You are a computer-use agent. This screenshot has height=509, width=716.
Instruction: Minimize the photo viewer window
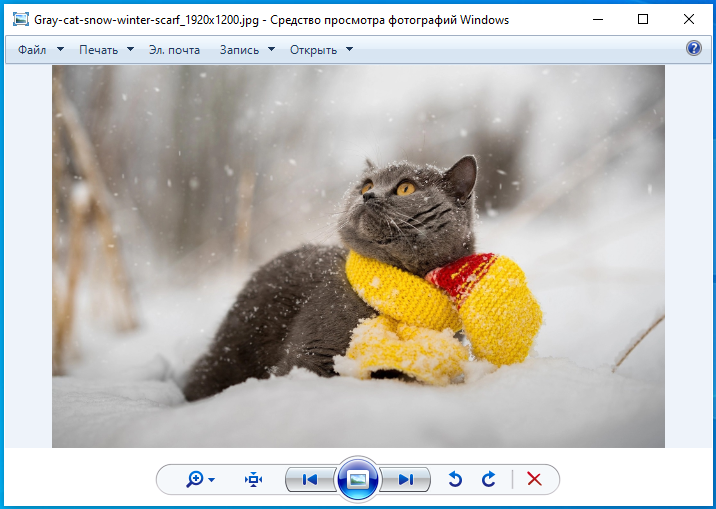(x=597, y=19)
